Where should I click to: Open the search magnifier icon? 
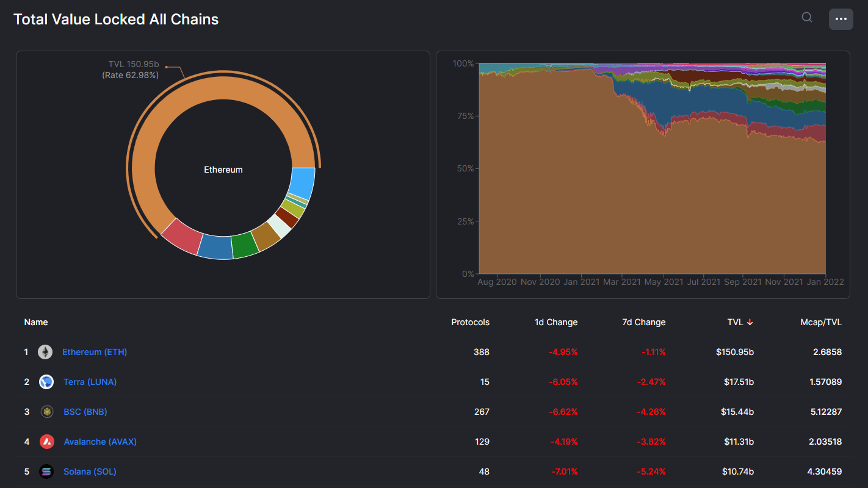pos(806,18)
